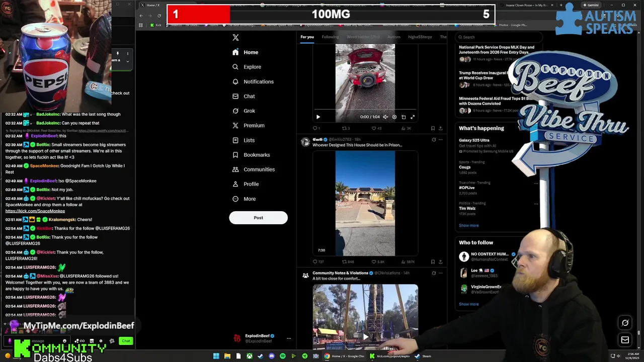Switch to the For you tab

(307, 37)
